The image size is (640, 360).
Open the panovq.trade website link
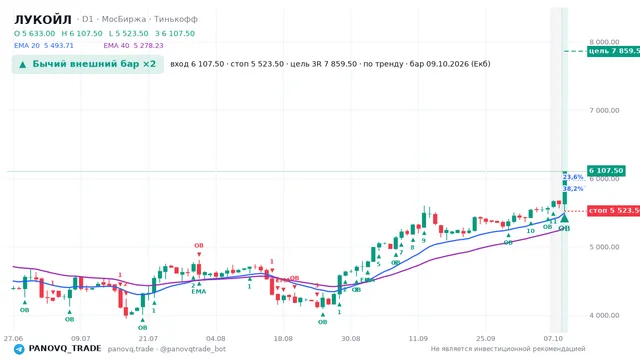click(131, 349)
